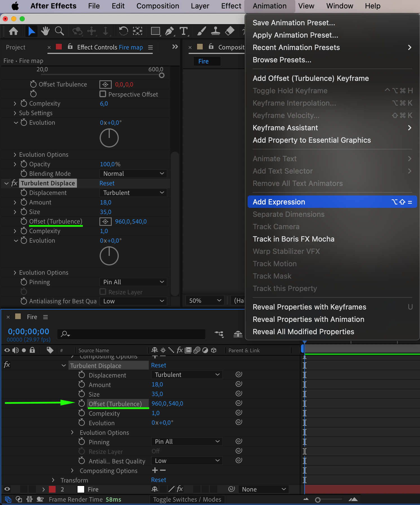420x505 pixels.
Task: Enable the Perspective Offset checkbox
Action: 103,94
